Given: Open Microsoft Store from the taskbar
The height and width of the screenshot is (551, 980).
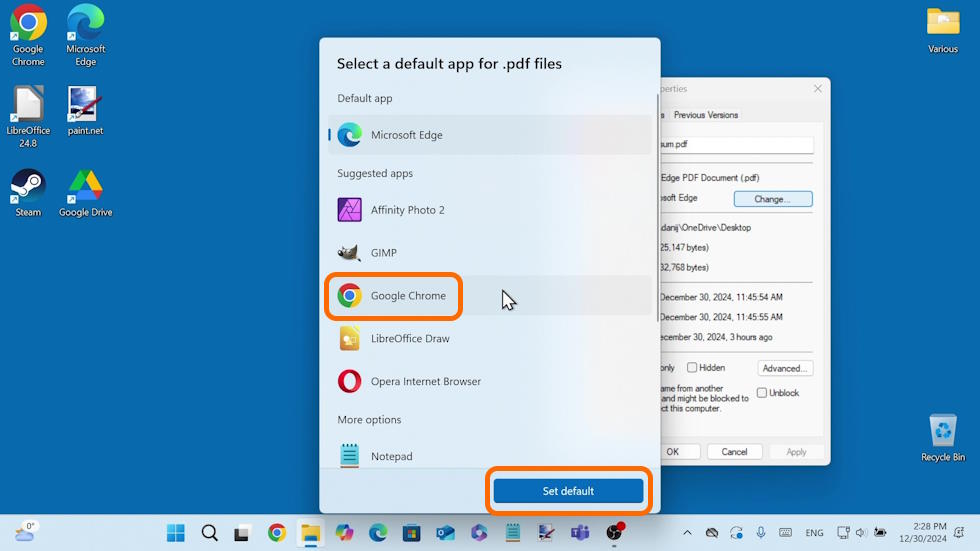Looking at the screenshot, I should 411,533.
